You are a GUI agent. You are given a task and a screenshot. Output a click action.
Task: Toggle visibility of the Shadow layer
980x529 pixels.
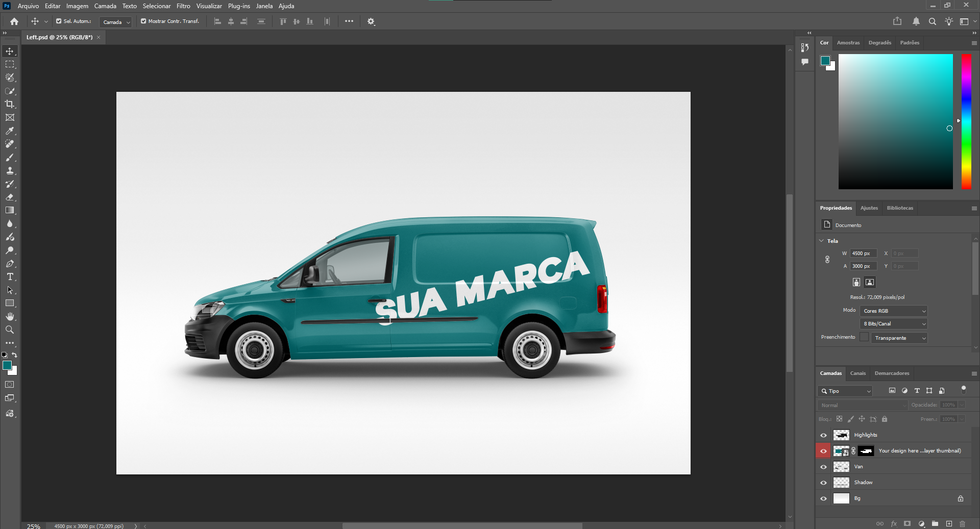click(823, 483)
